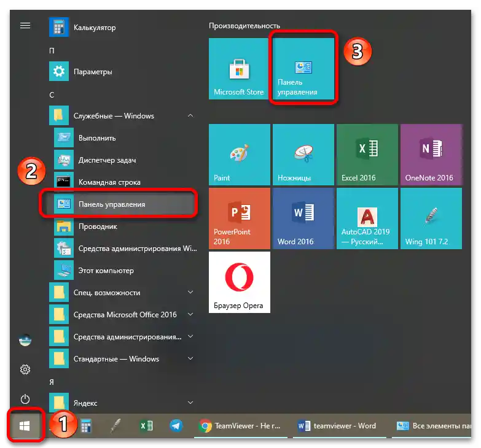This screenshot has width=481, height=448.
Task: Click the Calculator taskbar icon
Action: tap(86, 426)
